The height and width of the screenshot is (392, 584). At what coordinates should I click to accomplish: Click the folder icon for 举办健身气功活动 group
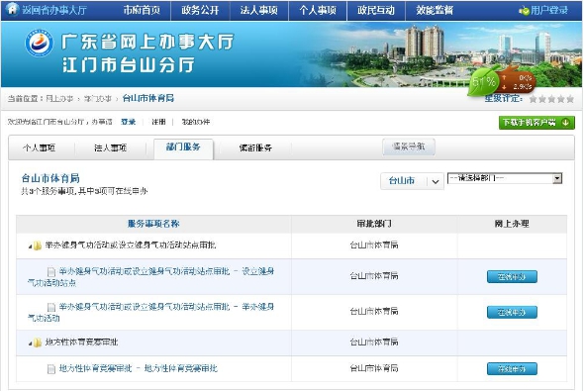pyautogui.click(x=38, y=245)
